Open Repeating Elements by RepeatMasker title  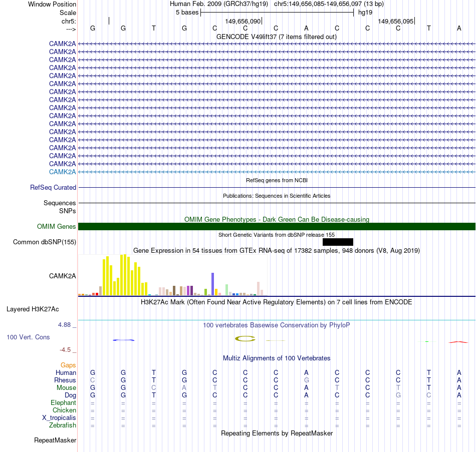coord(277,433)
